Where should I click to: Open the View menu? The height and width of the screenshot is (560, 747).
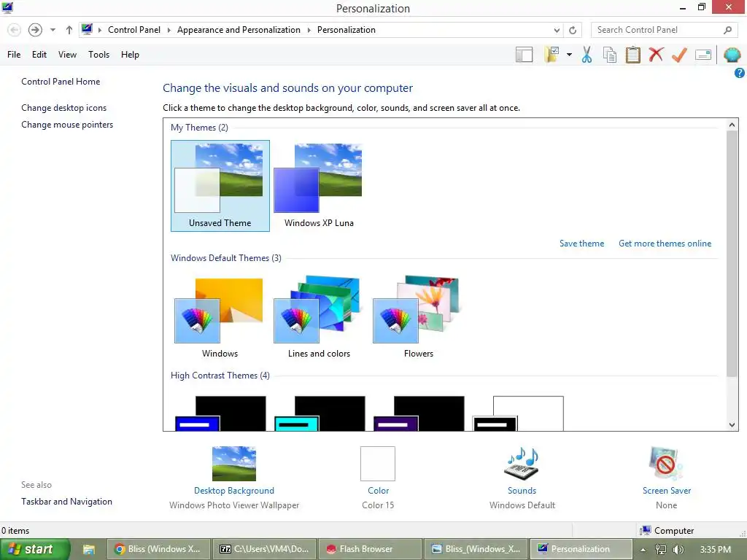(67, 54)
